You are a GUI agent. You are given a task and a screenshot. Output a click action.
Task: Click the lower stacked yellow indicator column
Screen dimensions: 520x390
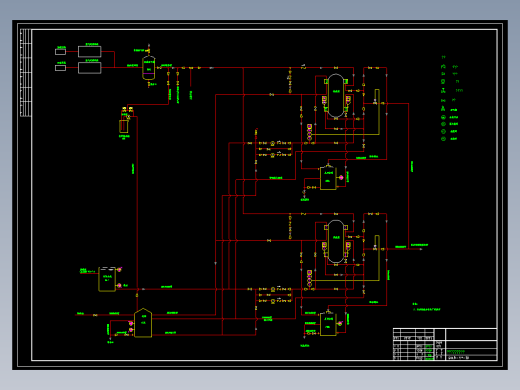pos(309,279)
